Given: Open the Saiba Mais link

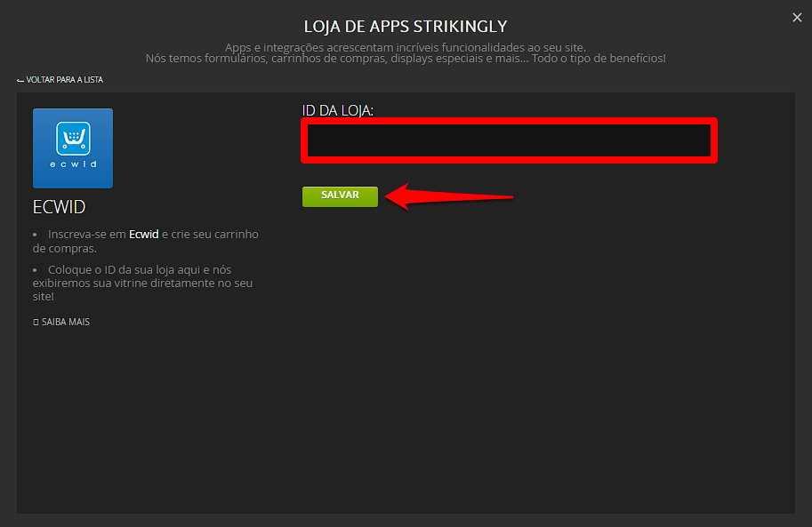Looking at the screenshot, I should pyautogui.click(x=61, y=322).
